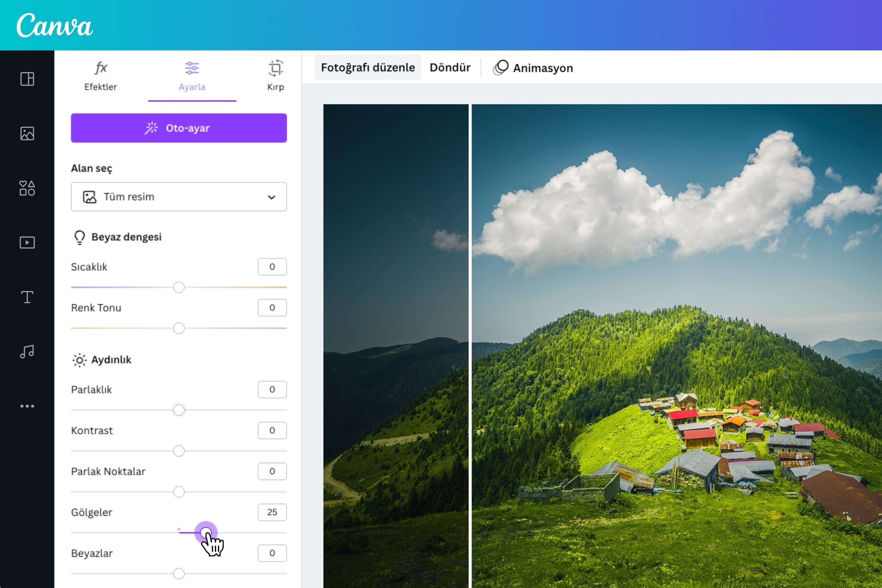Open the photos panel in the sidebar
882x588 pixels.
[x=27, y=134]
